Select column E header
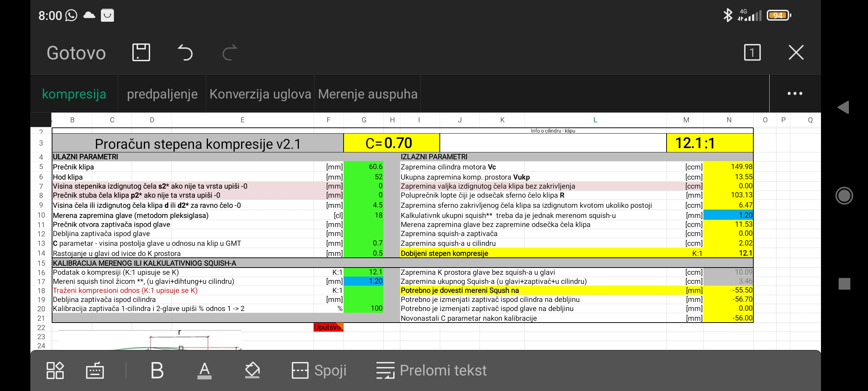The height and width of the screenshot is (391, 868). click(242, 120)
